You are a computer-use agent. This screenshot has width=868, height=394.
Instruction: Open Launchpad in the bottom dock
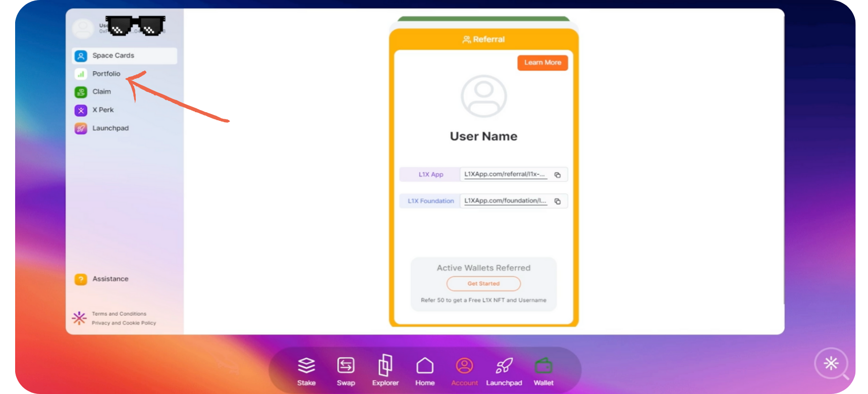click(504, 371)
